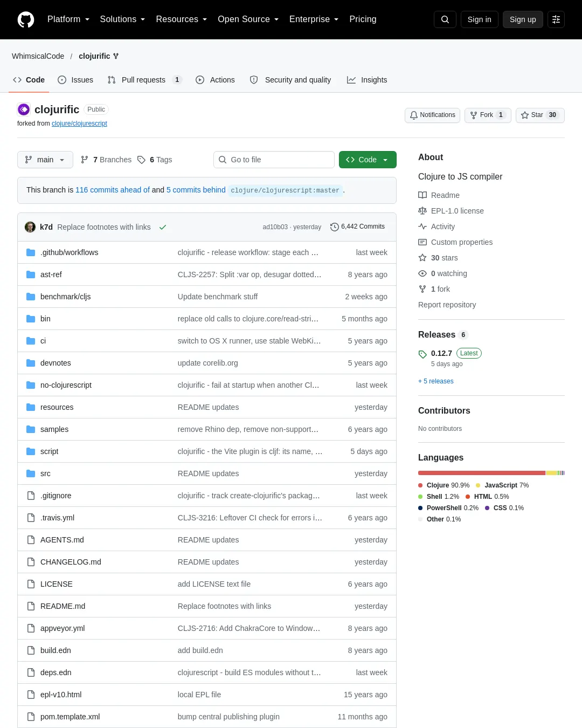Open the search magnifier button

[445, 19]
